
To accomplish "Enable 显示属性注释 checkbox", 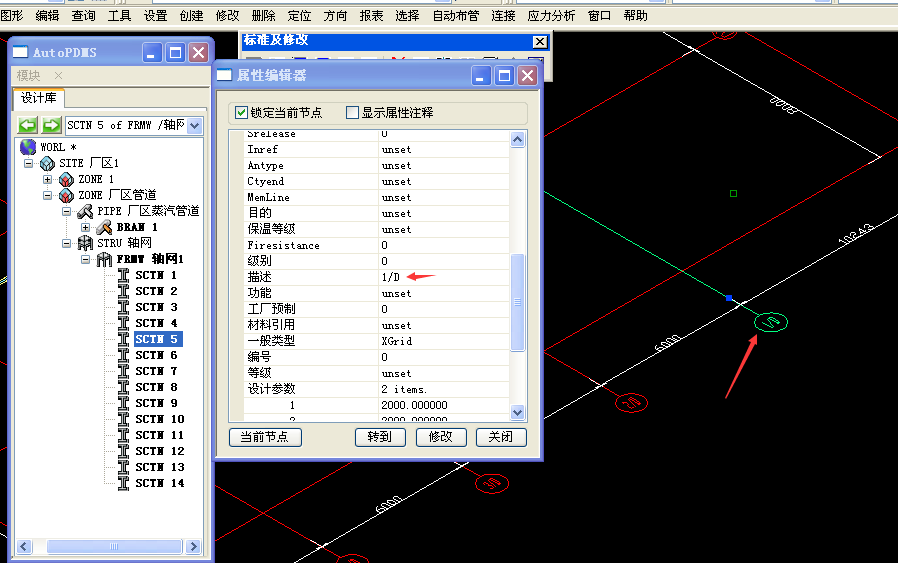I will pyautogui.click(x=352, y=113).
